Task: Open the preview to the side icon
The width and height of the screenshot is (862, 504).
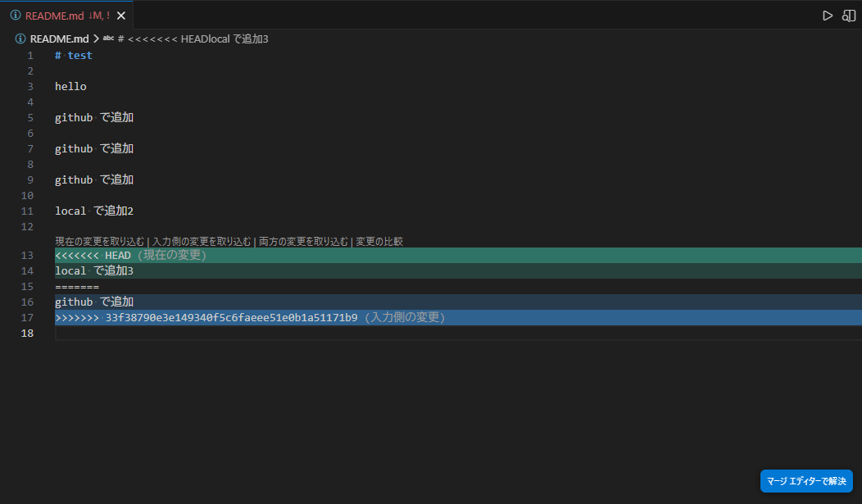Action: [849, 16]
